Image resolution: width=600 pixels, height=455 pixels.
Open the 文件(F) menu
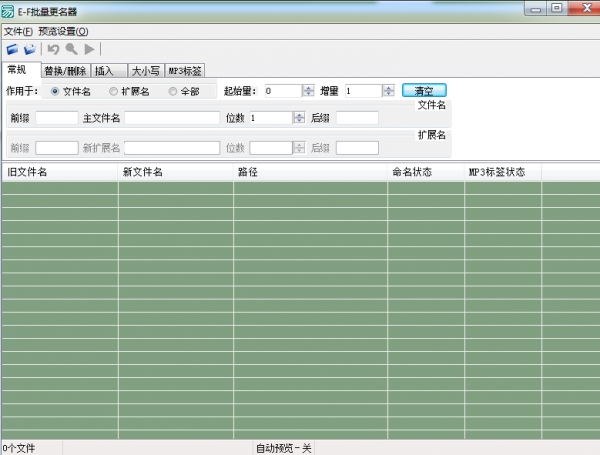coord(18,31)
